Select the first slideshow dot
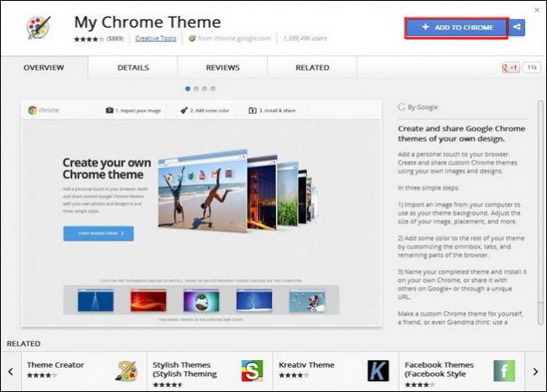The height and width of the screenshot is (392, 547). (188, 88)
